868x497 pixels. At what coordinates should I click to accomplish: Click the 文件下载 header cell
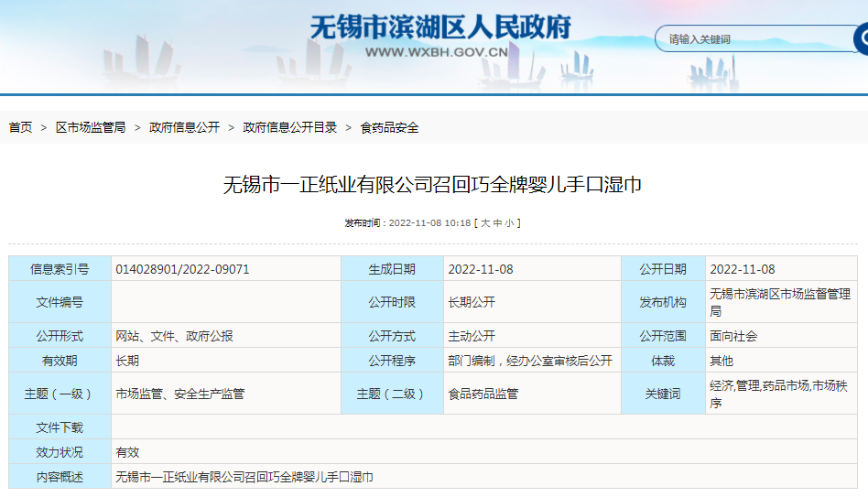(60, 427)
